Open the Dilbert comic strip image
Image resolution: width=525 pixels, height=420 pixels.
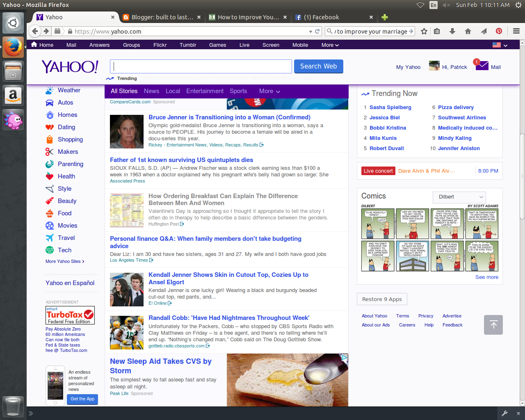point(430,238)
